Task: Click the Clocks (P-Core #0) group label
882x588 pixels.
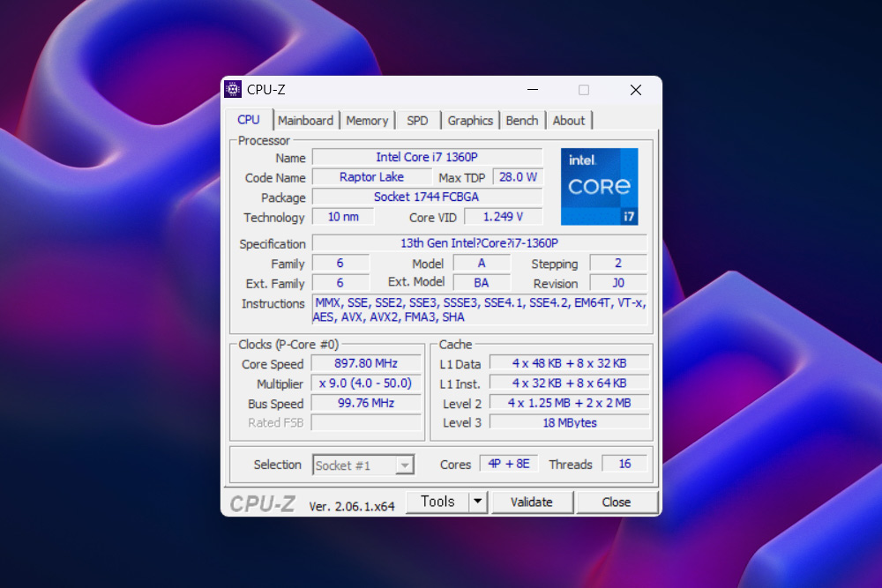Action: coord(288,345)
